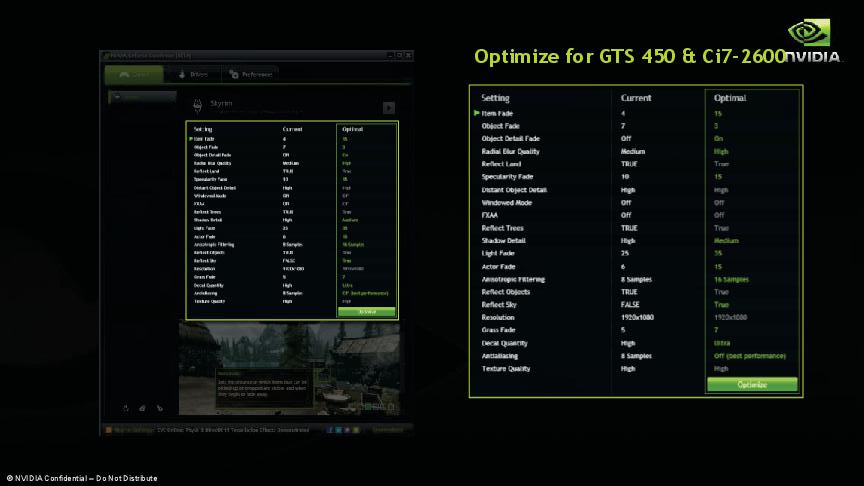
Task: Open the Skyrim screenshot thumbnail
Action: tap(289, 369)
